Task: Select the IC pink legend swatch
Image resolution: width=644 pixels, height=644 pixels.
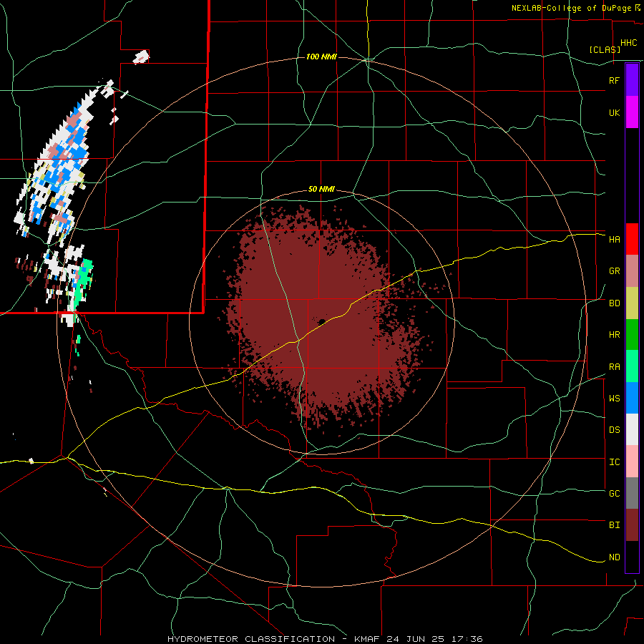Action: [x=632, y=462]
